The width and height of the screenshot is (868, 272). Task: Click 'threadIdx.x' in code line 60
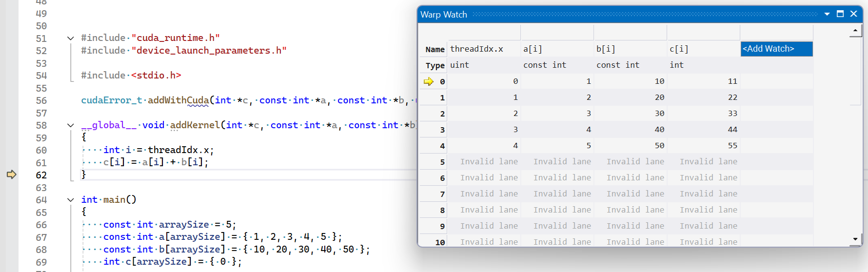178,150
